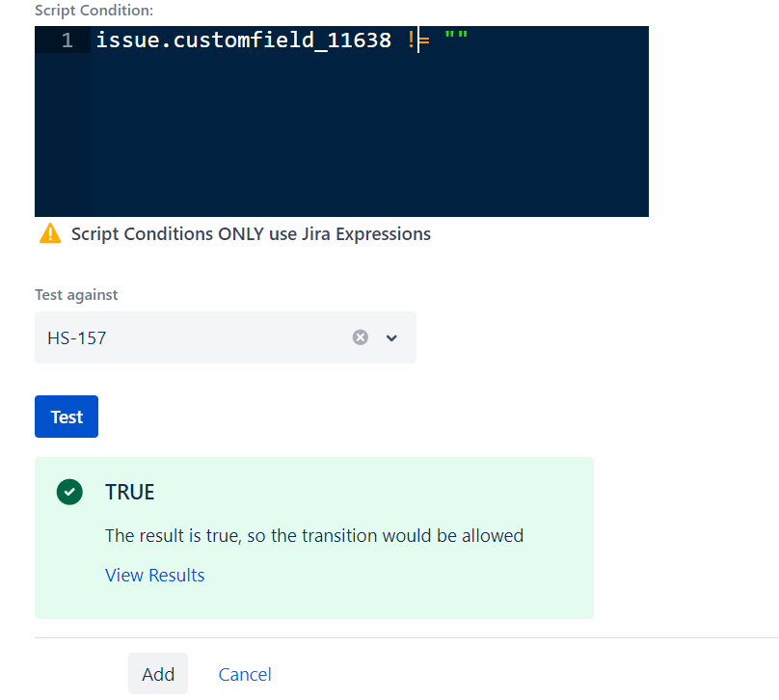
Task: Click the yellow warning triangle icon
Action: tap(50, 233)
